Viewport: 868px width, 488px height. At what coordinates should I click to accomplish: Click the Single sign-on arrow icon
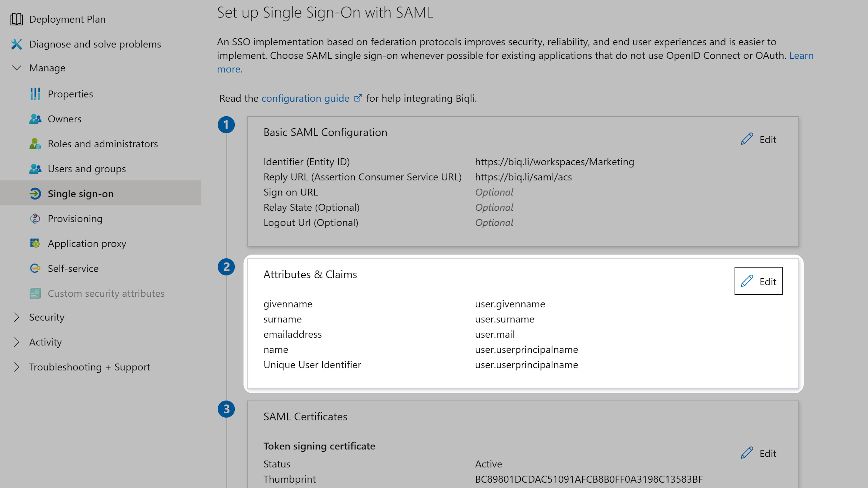[x=35, y=194]
